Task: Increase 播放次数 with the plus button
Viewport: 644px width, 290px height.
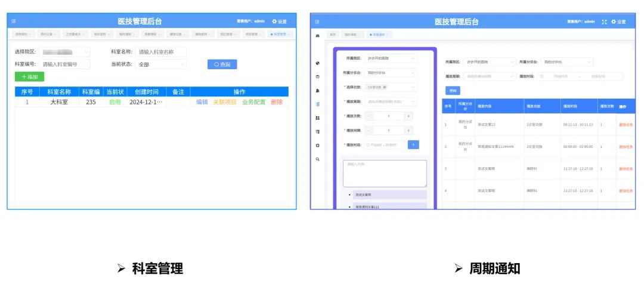Action: pos(408,116)
